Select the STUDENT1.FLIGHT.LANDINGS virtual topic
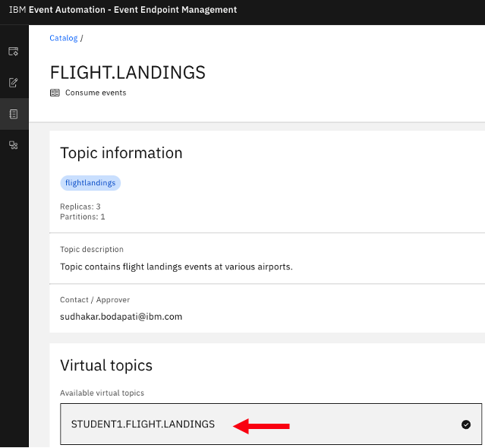This screenshot has width=485, height=448. (x=271, y=424)
